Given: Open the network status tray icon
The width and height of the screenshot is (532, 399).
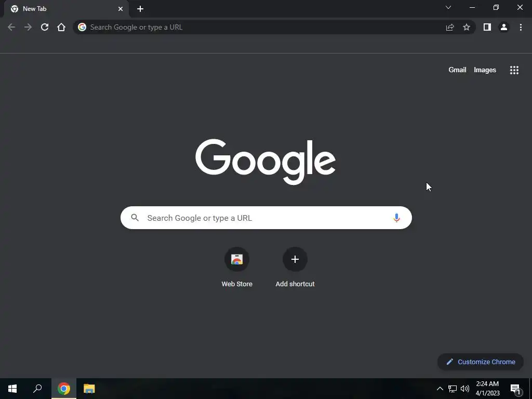Looking at the screenshot, I should (x=453, y=389).
